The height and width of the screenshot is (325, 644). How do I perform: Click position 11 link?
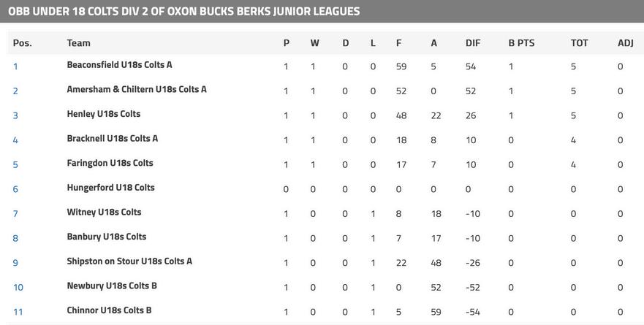point(18,312)
